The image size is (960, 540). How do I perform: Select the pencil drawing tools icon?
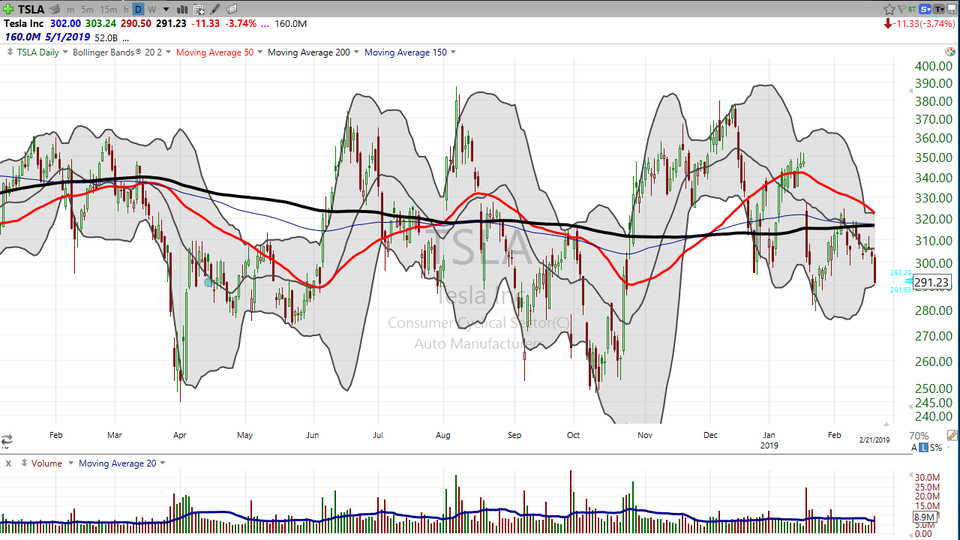click(215, 9)
